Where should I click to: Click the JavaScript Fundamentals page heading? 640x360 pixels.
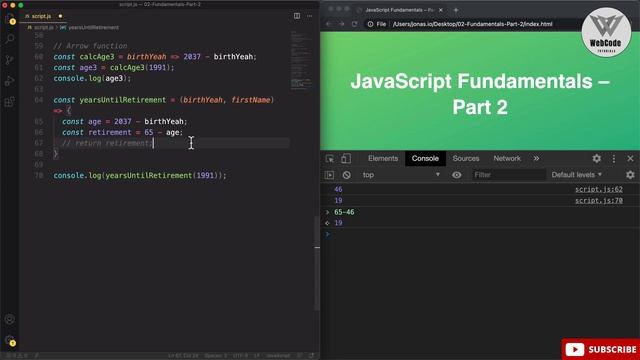click(x=480, y=94)
